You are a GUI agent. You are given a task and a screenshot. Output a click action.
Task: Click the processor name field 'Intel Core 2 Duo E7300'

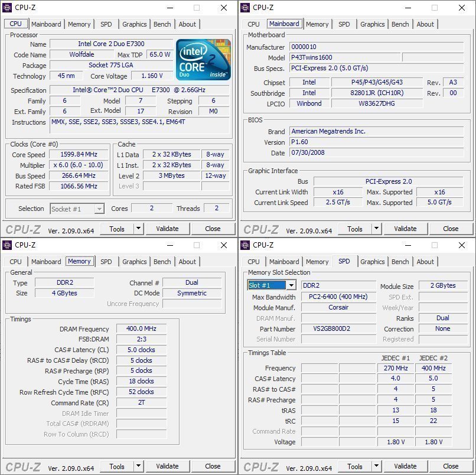(112, 44)
